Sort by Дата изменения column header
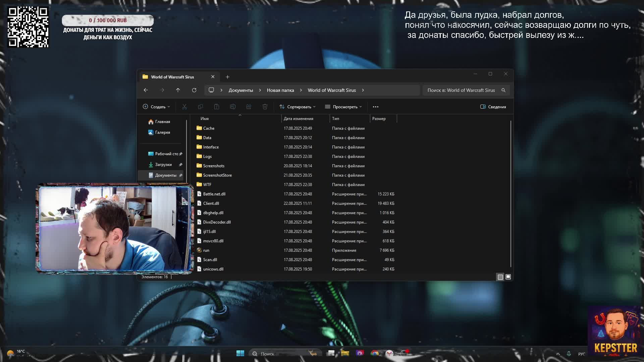 [x=298, y=119]
